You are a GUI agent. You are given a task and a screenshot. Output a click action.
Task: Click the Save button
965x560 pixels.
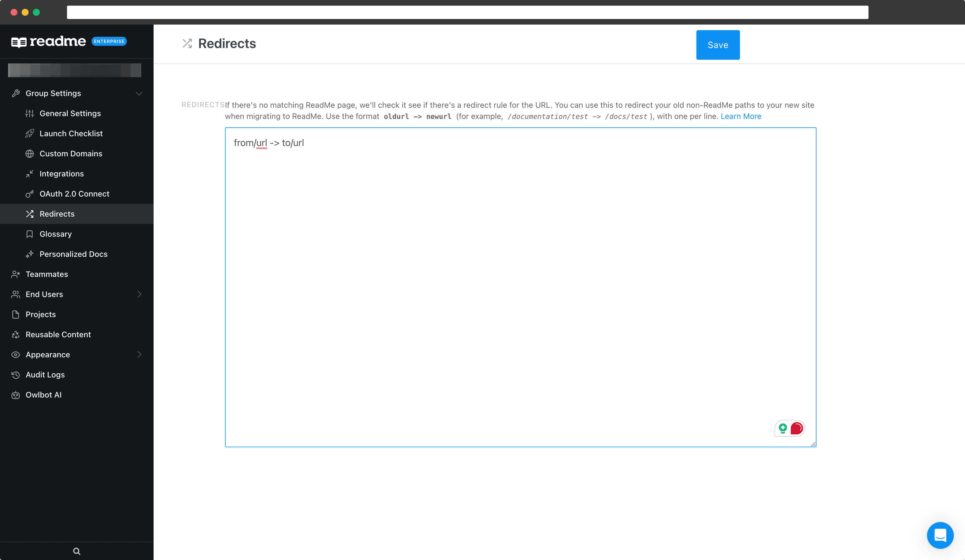pos(718,45)
